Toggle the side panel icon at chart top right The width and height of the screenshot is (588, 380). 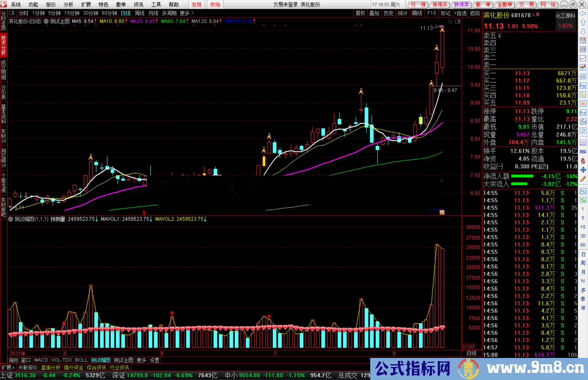(x=458, y=21)
